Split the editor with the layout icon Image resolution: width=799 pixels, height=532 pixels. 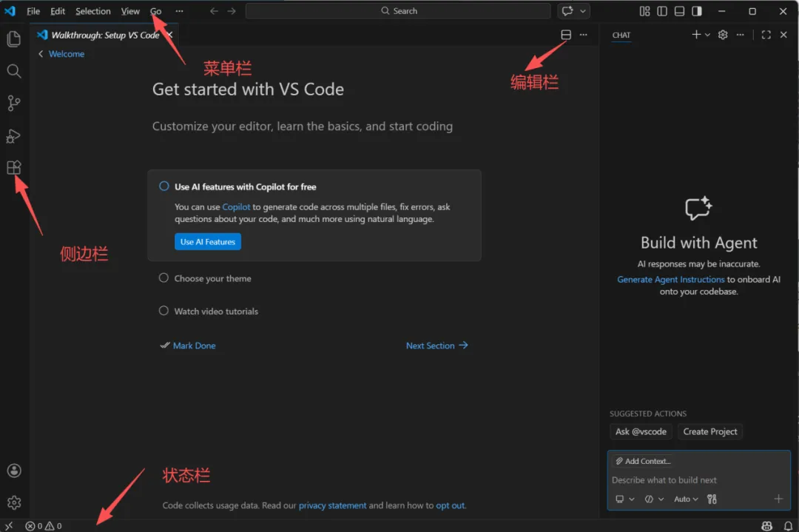tap(566, 35)
